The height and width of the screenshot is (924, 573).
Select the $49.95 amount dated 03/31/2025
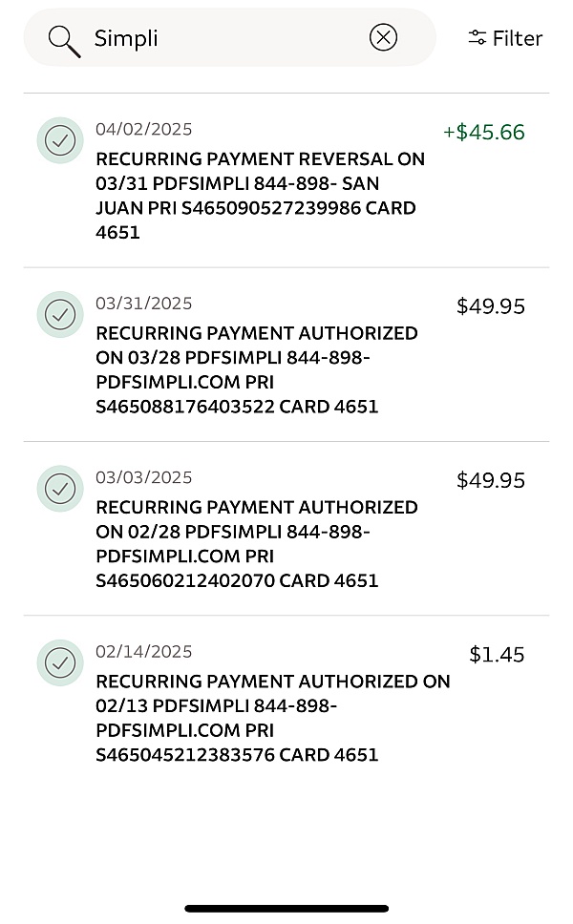pos(490,306)
